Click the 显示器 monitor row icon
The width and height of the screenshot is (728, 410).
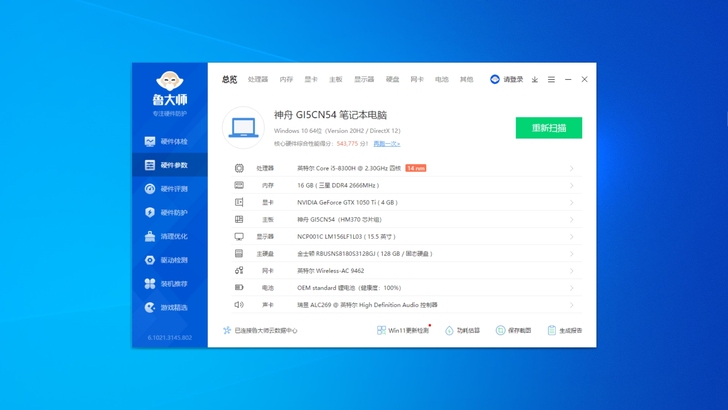click(x=239, y=236)
